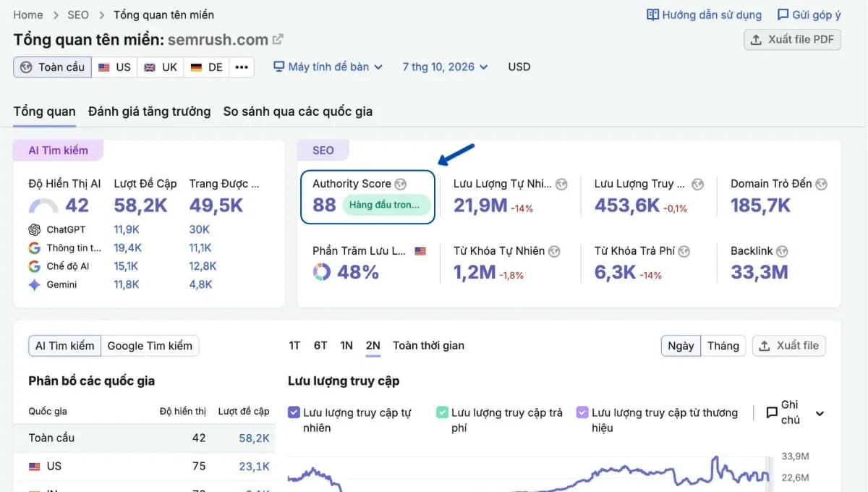Click 58,2K mentions value in AI card

pos(141,205)
